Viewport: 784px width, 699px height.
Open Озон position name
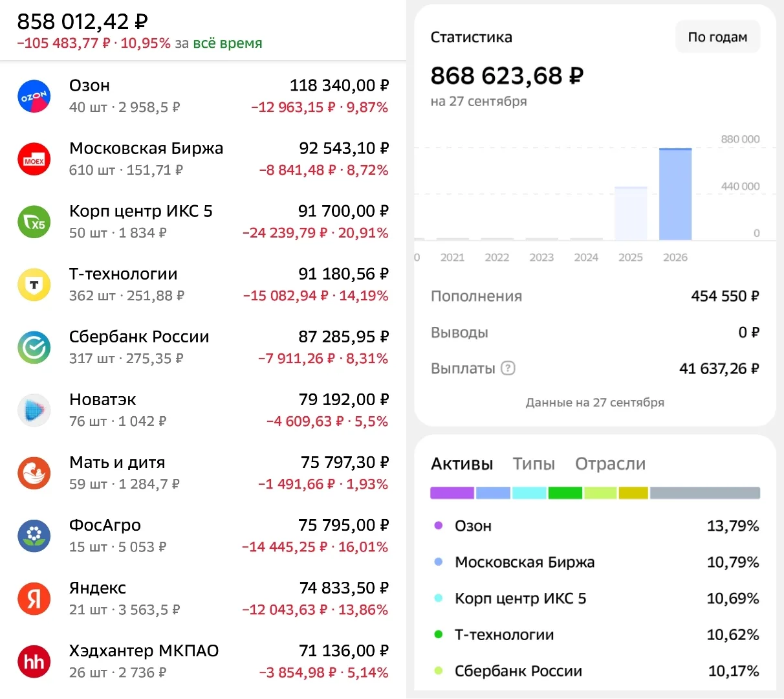coord(89,85)
